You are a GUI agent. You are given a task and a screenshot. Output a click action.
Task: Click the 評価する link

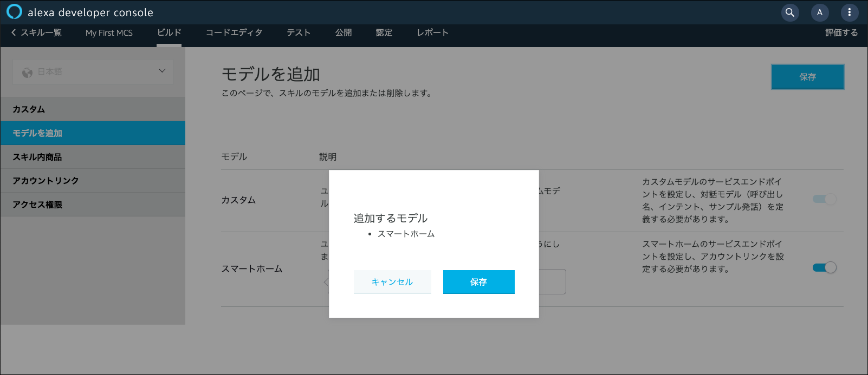[x=841, y=32]
